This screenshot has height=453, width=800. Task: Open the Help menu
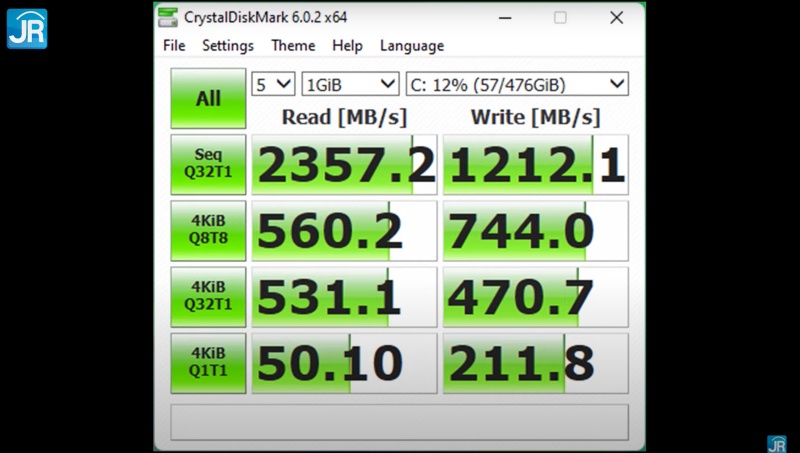pyautogui.click(x=347, y=46)
